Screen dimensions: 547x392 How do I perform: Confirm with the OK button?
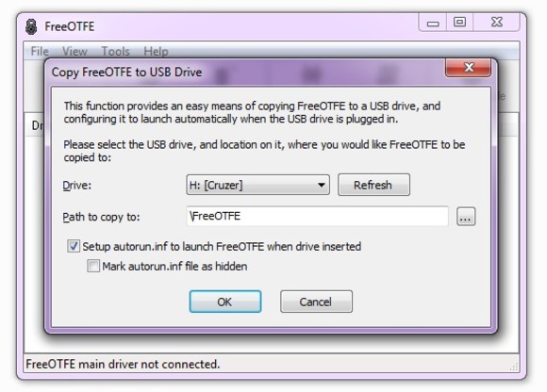click(225, 302)
